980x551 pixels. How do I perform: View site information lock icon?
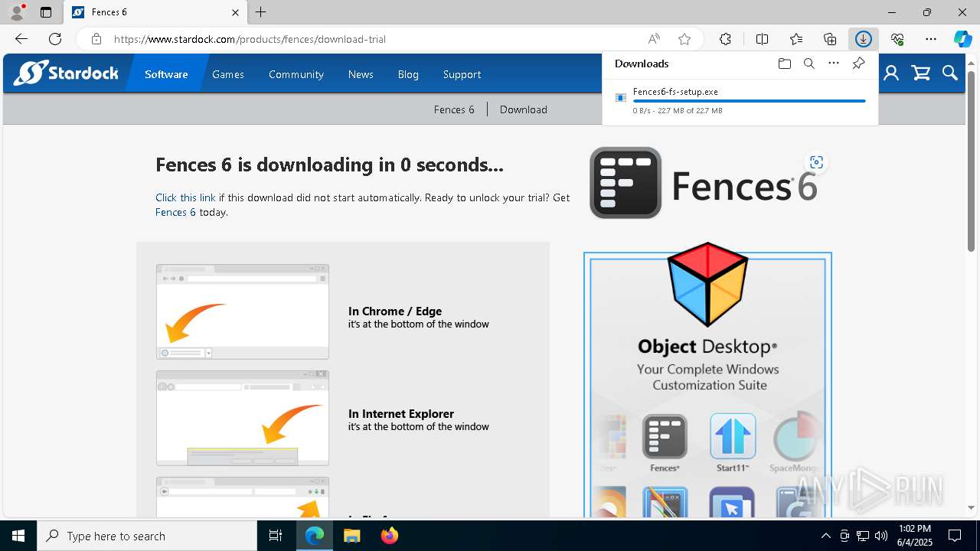click(96, 39)
